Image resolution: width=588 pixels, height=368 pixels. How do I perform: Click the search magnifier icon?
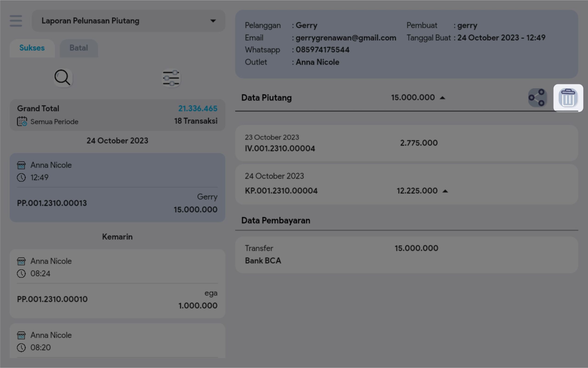point(63,78)
